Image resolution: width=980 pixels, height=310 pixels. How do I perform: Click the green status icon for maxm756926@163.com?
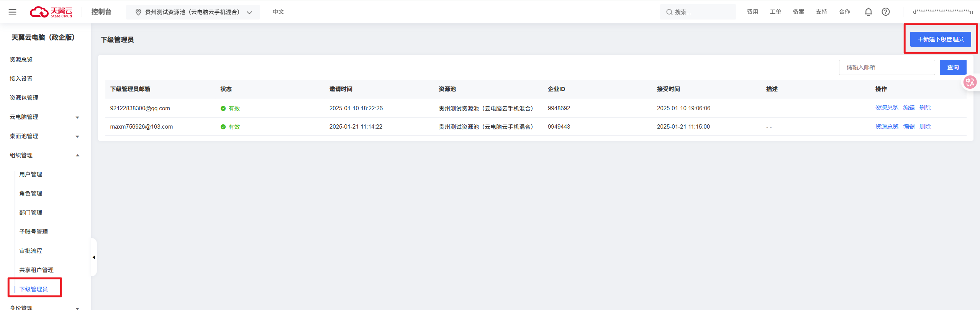(x=223, y=127)
